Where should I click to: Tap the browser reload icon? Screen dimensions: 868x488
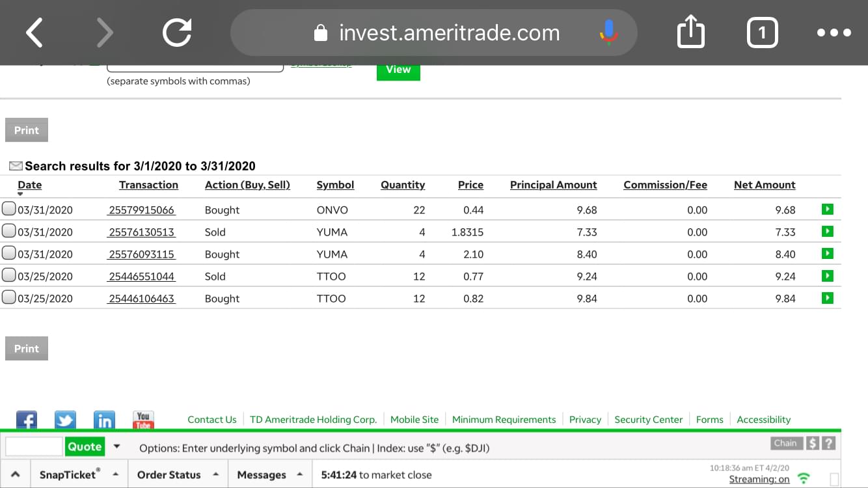(x=177, y=33)
